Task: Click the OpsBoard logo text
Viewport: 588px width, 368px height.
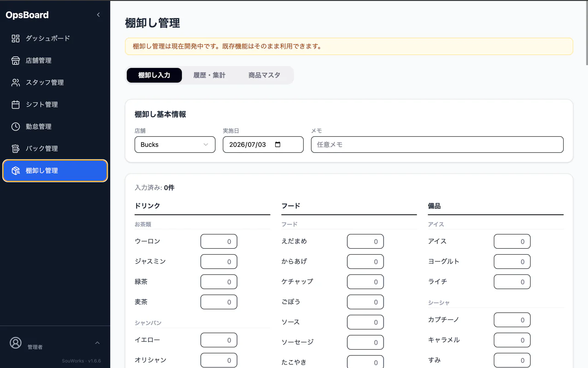Action: pos(27,15)
